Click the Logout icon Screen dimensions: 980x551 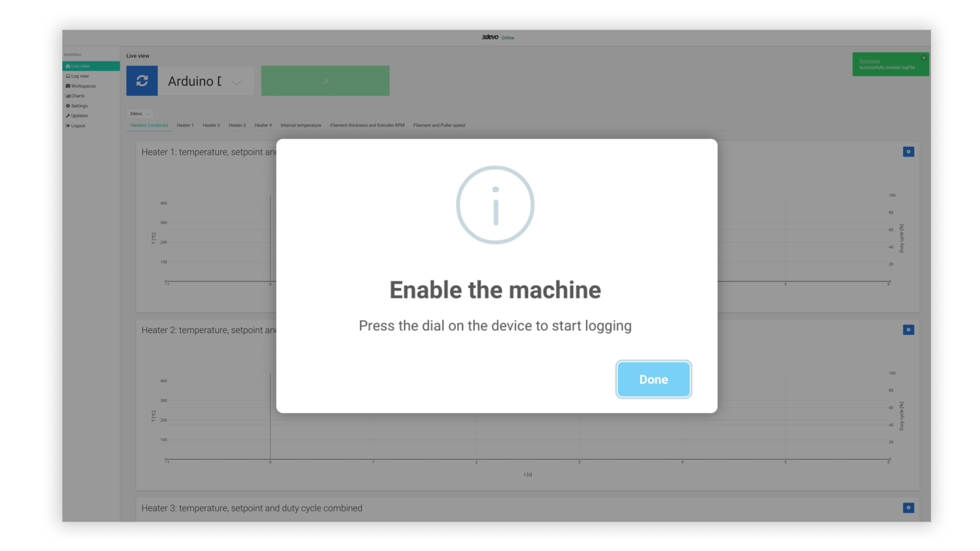(68, 125)
